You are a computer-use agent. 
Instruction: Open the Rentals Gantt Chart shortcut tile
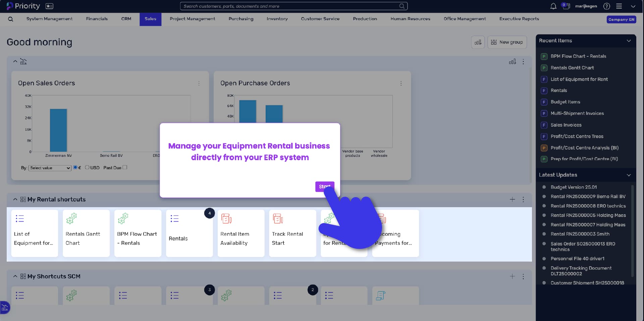click(86, 233)
